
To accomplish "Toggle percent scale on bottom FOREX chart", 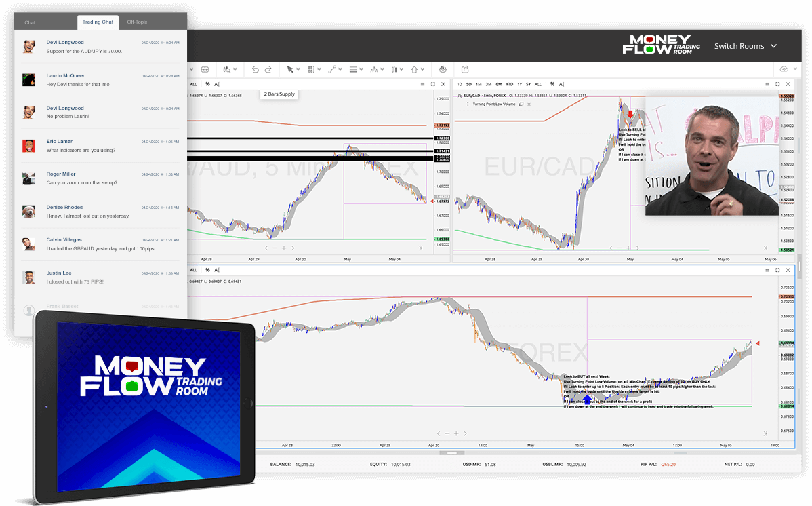I will tap(207, 270).
